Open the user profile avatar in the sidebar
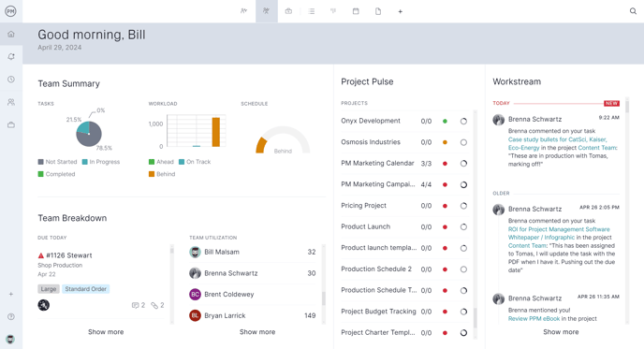 [x=10, y=339]
